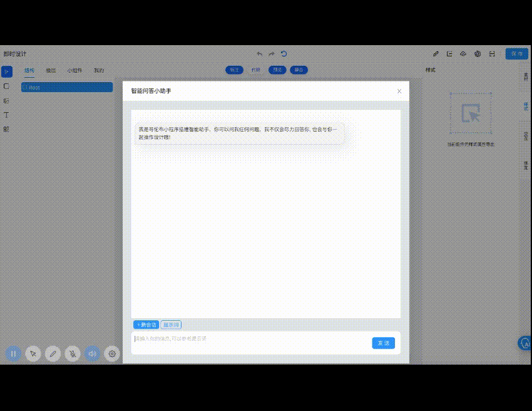Click the 提示词 prompt button

171,325
